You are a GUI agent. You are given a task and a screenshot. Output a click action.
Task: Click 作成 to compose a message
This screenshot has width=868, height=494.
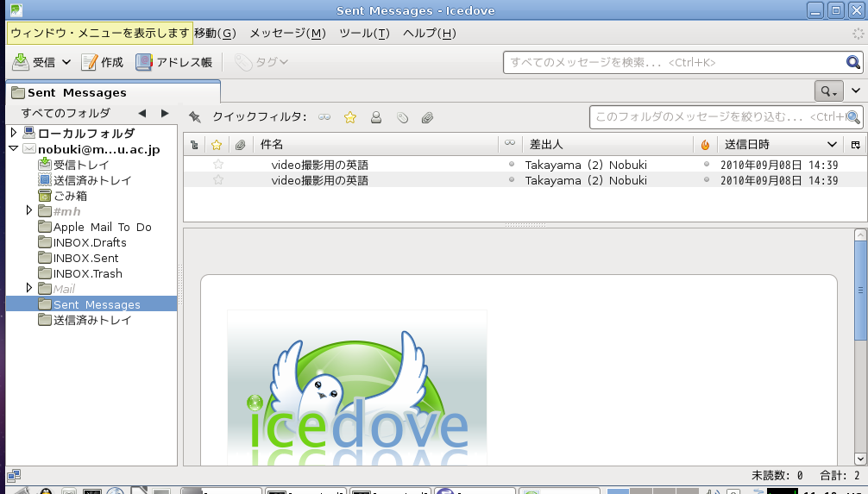pyautogui.click(x=103, y=62)
